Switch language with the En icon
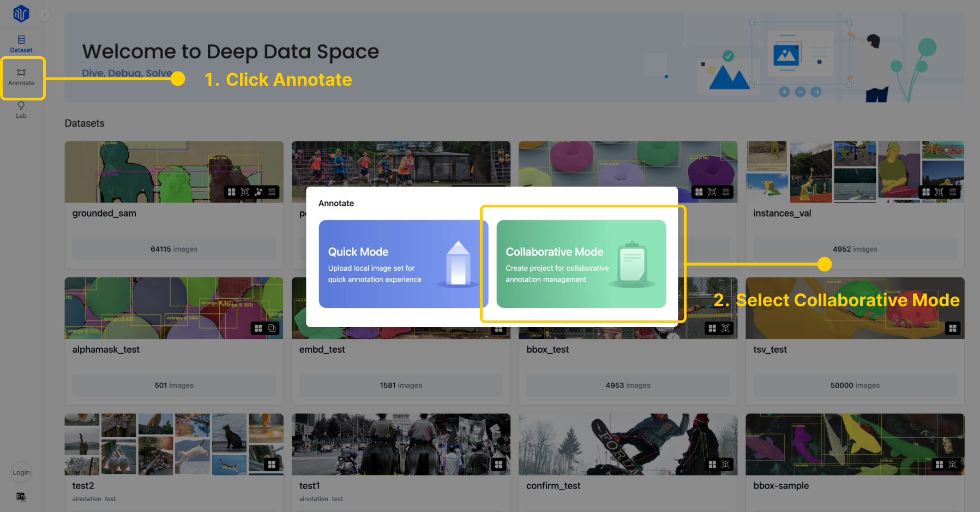The height and width of the screenshot is (512, 980). pos(21,497)
